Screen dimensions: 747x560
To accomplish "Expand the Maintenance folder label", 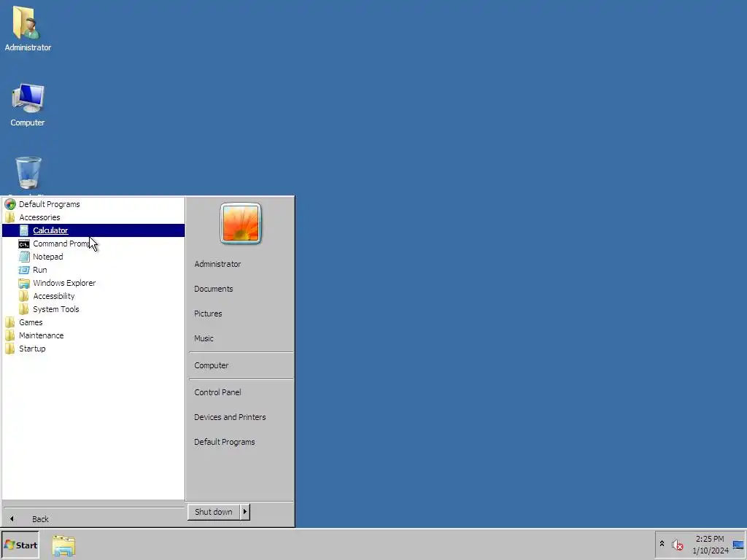I will (x=41, y=335).
